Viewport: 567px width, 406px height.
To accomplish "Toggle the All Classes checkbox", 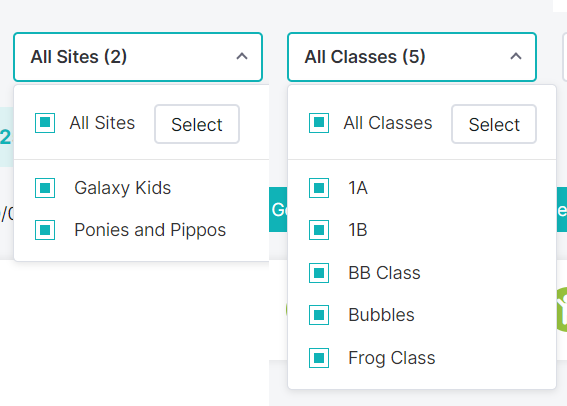I will coord(319,123).
